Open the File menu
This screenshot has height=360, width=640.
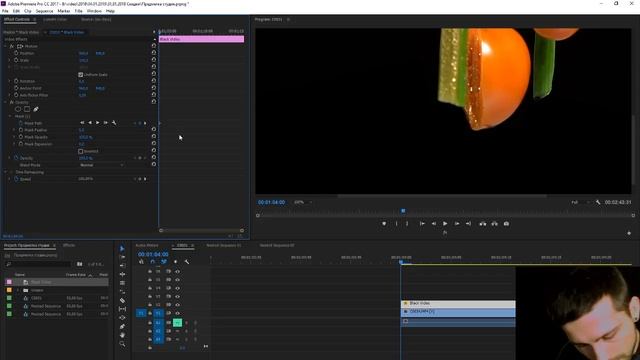coord(5,11)
